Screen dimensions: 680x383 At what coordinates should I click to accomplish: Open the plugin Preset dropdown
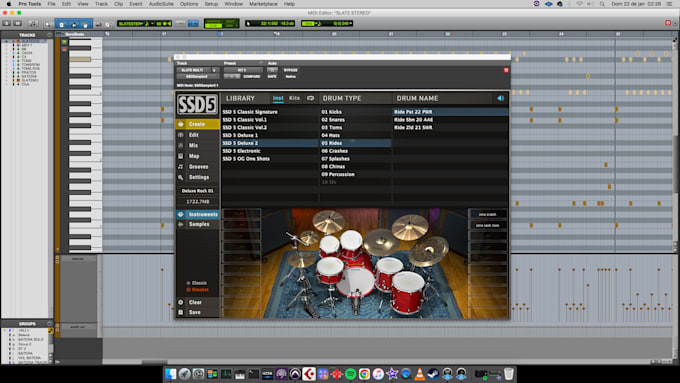(x=242, y=70)
